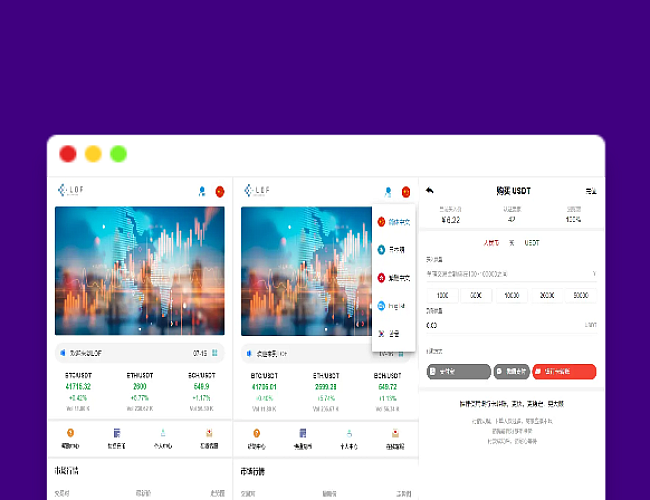
Task: Click the back arrow on the Buy USDT panel
Action: tap(430, 190)
